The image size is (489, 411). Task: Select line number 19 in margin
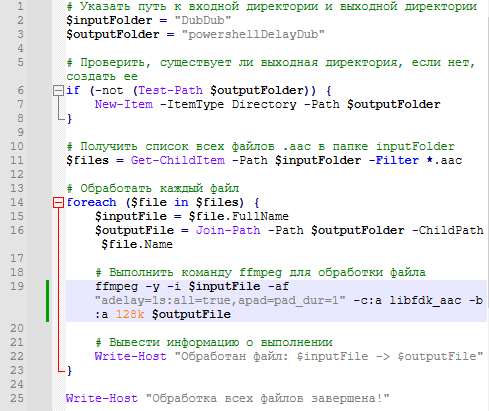[17, 286]
